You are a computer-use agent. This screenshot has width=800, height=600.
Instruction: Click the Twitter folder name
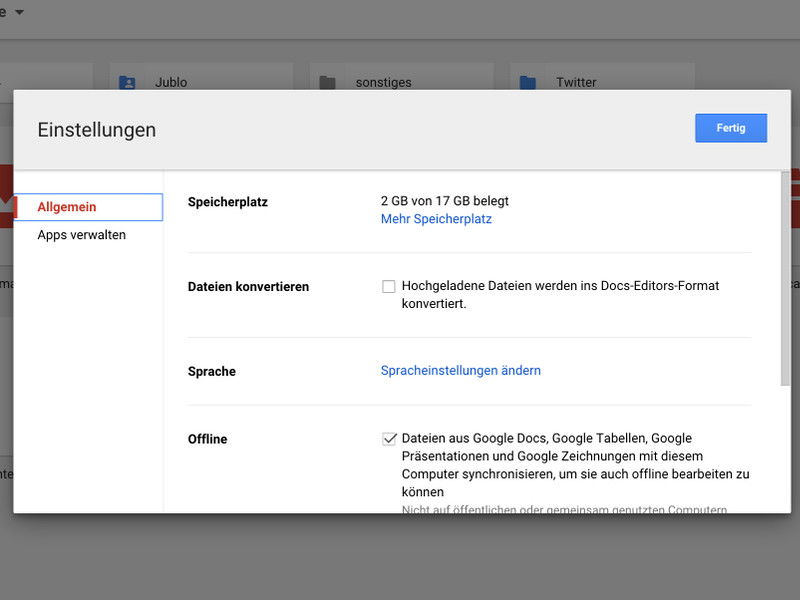click(x=576, y=82)
